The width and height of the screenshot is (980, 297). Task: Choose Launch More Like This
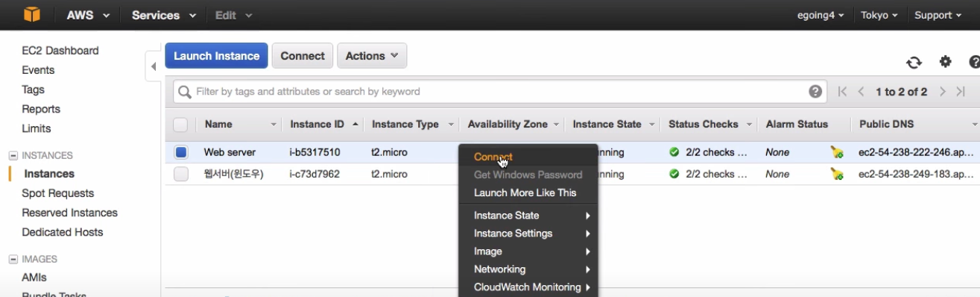click(x=525, y=193)
